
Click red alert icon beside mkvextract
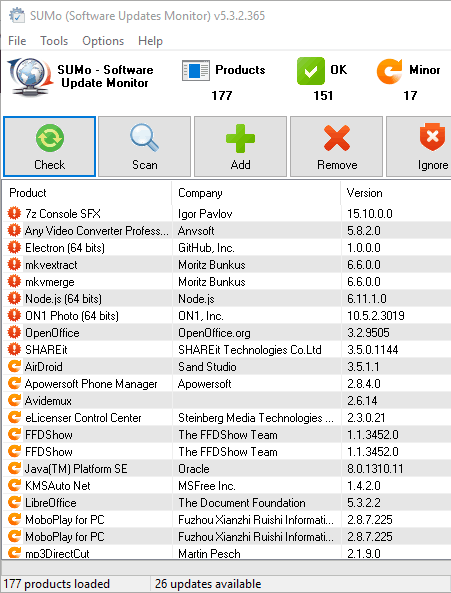14,264
